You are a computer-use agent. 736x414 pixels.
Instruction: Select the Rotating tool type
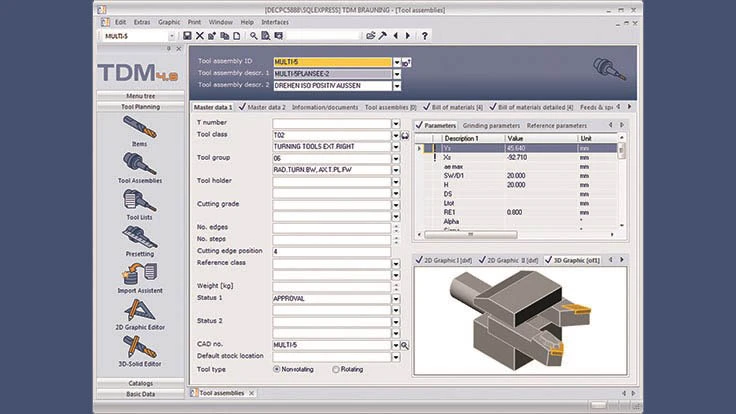click(335, 369)
